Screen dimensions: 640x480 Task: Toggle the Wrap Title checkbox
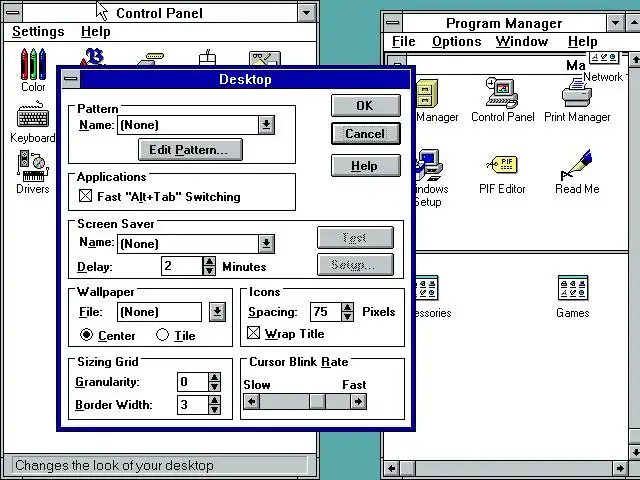coord(253,333)
